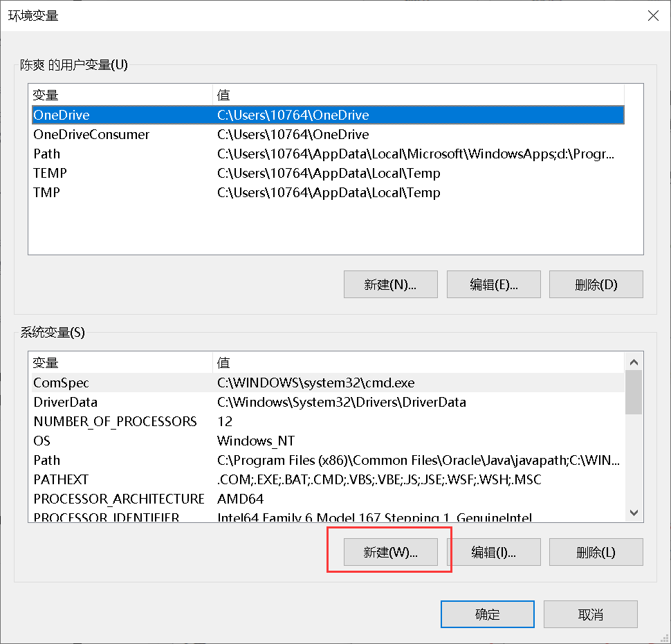Click the 新建(N) button for user variables

[x=390, y=284]
